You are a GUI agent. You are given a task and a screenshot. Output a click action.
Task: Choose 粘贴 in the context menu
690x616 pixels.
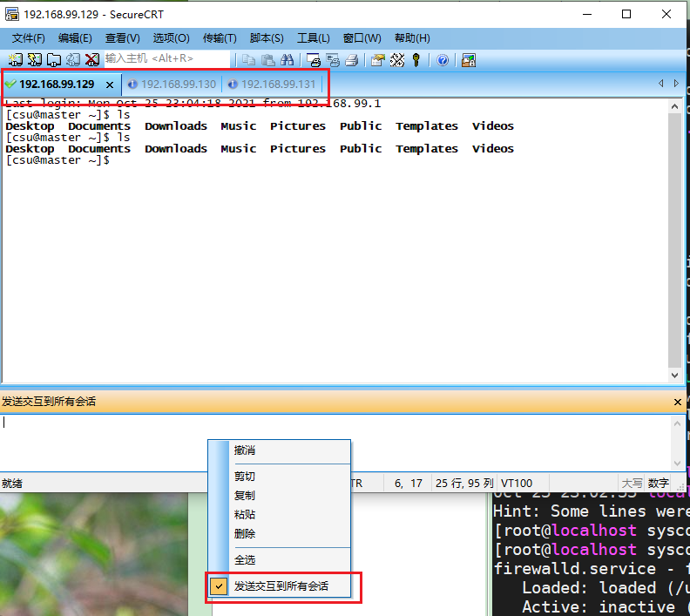point(280,514)
